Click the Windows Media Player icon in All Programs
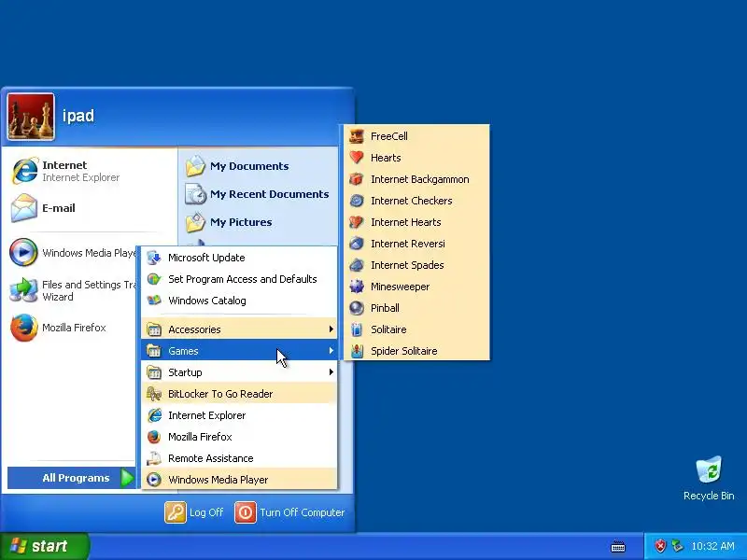The image size is (747, 560). (154, 480)
